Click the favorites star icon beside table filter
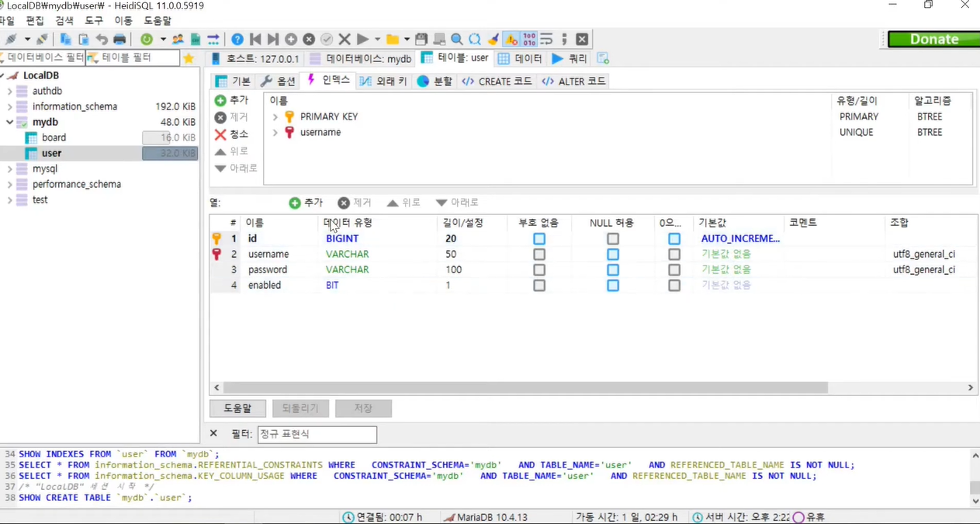980x524 pixels. 189,58
